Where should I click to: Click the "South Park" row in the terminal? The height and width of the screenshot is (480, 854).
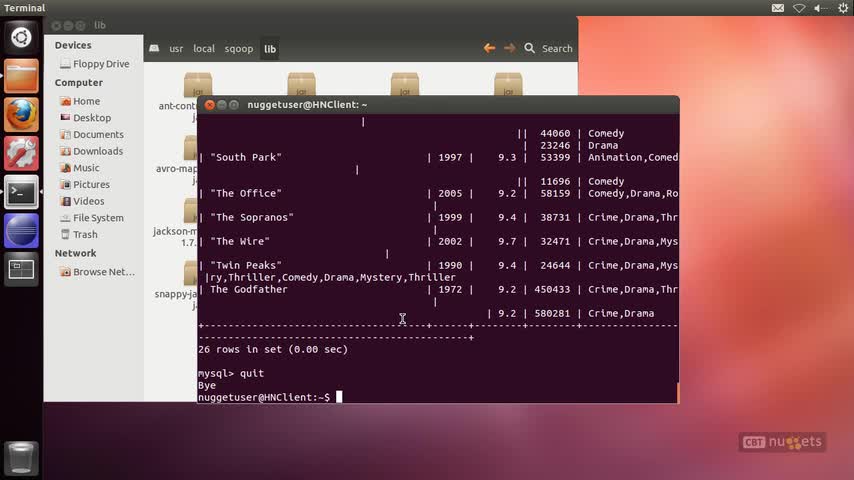click(438, 157)
